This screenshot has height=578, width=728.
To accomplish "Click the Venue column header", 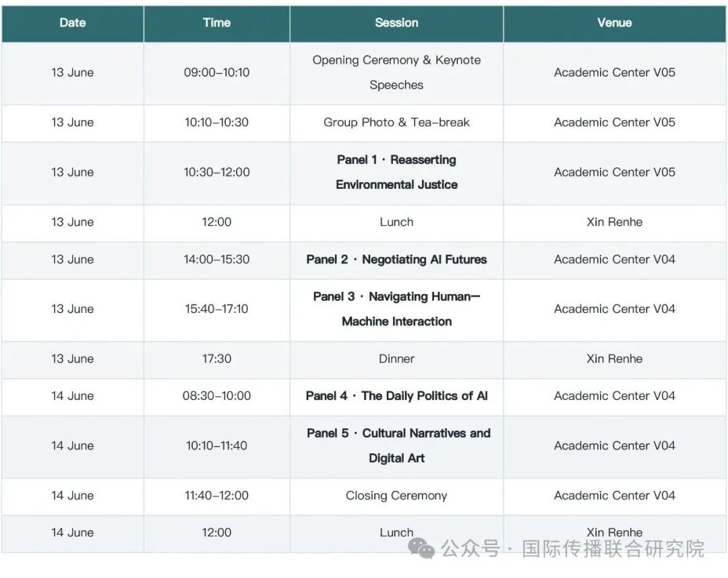I will (x=614, y=23).
